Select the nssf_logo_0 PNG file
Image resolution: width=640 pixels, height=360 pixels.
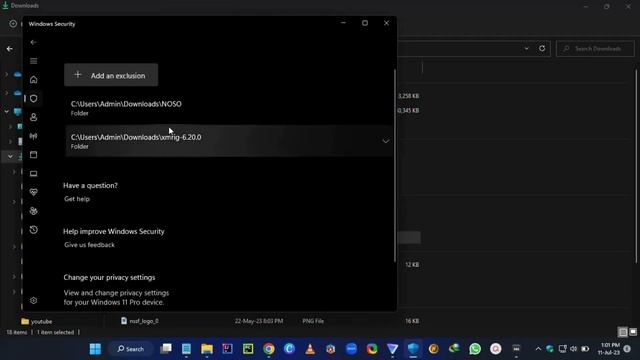click(140, 321)
